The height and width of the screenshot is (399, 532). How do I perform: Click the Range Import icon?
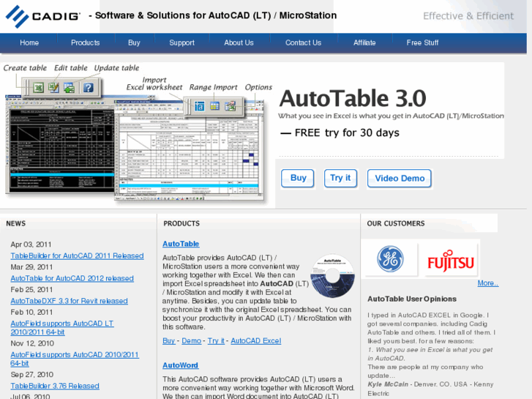click(214, 106)
